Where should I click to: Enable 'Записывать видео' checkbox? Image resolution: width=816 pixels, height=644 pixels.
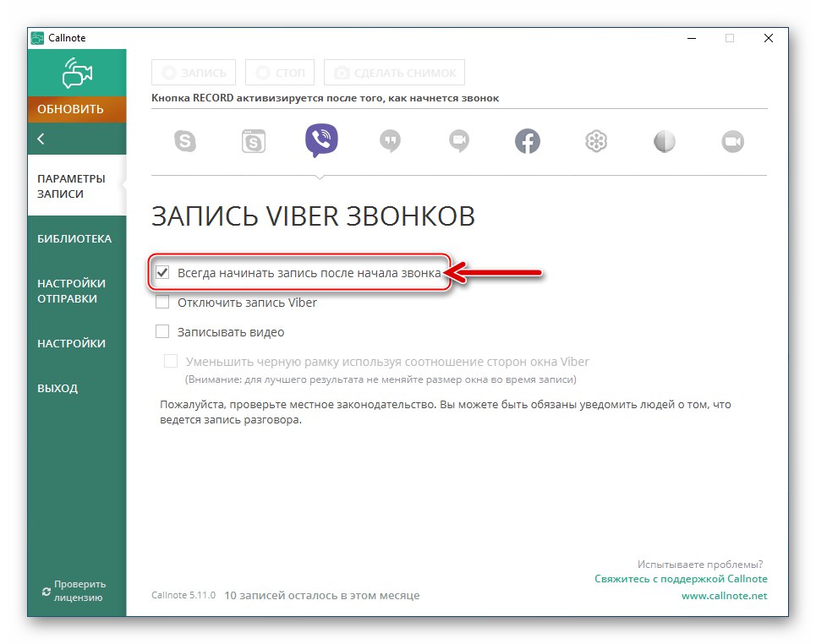[x=162, y=331]
